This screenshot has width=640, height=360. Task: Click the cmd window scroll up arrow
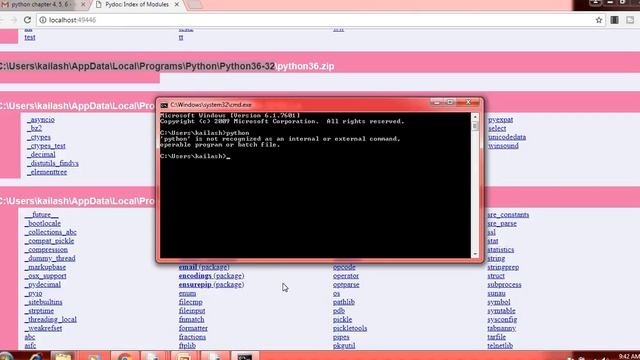click(475, 117)
